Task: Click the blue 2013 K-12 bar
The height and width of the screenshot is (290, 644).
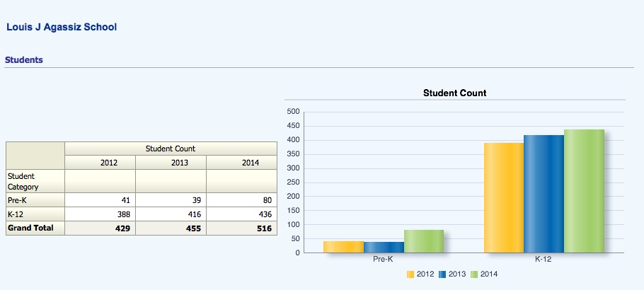Action: click(x=544, y=194)
